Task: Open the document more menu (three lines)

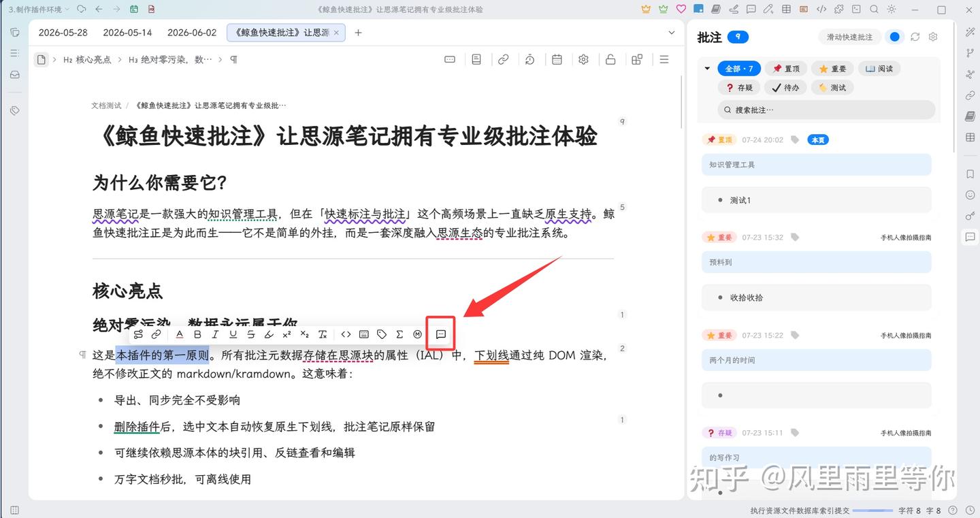Action: click(x=664, y=60)
